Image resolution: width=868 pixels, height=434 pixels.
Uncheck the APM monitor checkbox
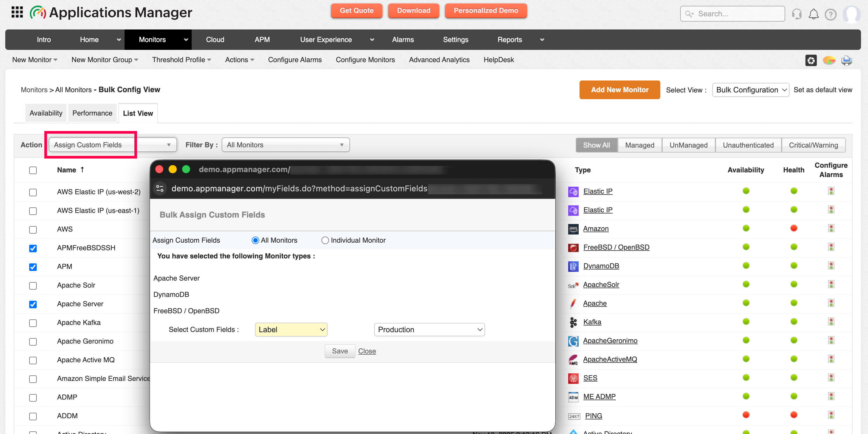33,267
